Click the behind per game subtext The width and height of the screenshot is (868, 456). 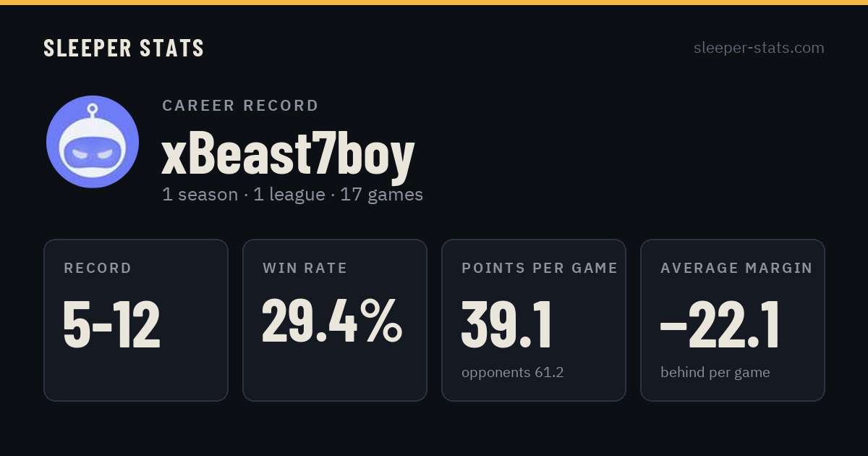[x=715, y=373]
